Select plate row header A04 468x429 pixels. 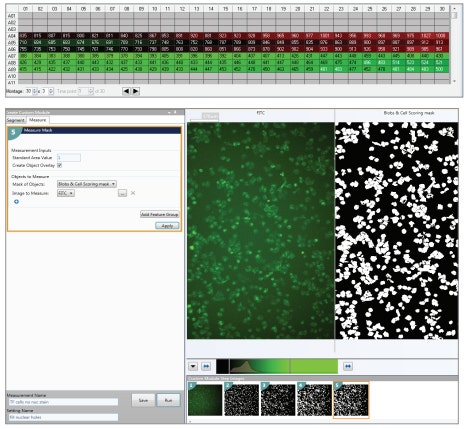tap(12, 36)
